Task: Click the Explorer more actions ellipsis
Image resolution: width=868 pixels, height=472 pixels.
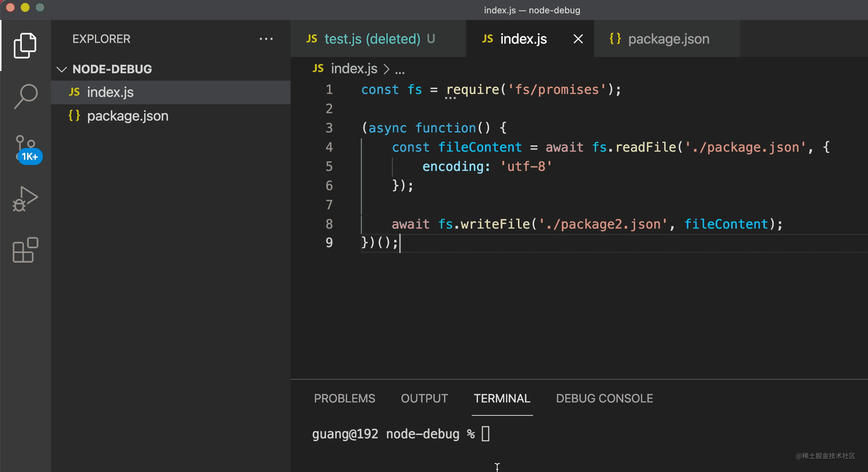Action: point(266,39)
